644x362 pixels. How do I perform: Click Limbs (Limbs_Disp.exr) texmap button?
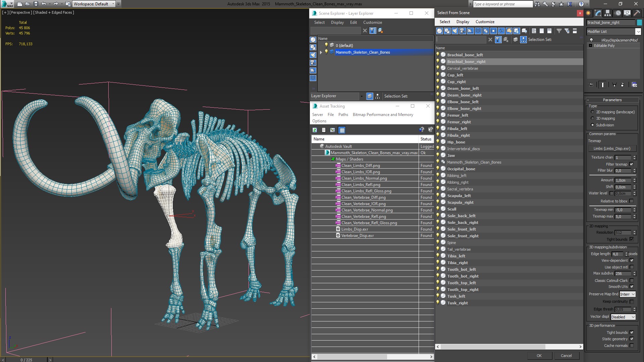click(612, 148)
